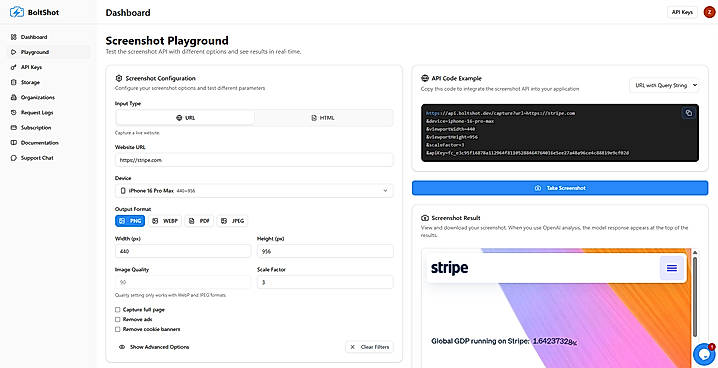Focus the Height (px) field
The height and width of the screenshot is (368, 718).
(x=325, y=251)
